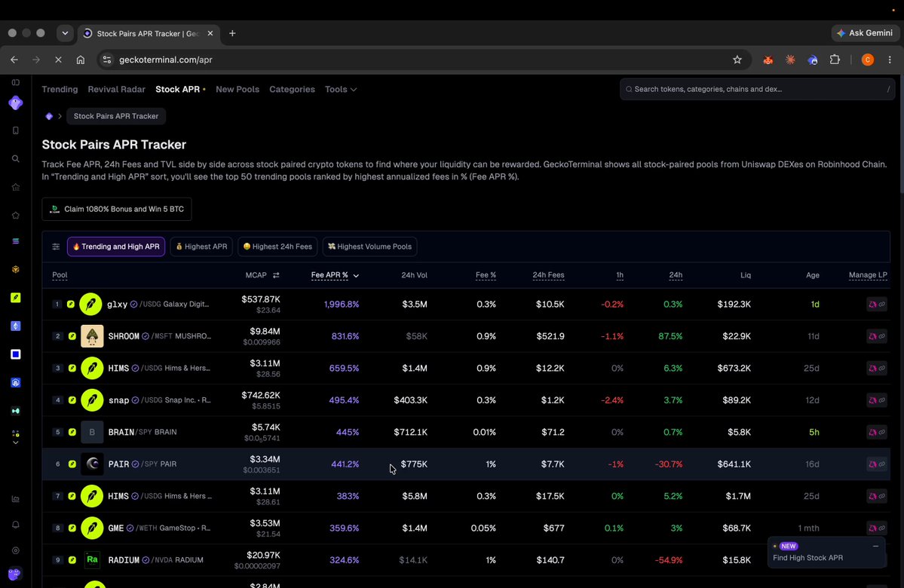Select the Ethereum chain icon in sidebar
This screenshot has width=904, height=588.
tap(16, 326)
